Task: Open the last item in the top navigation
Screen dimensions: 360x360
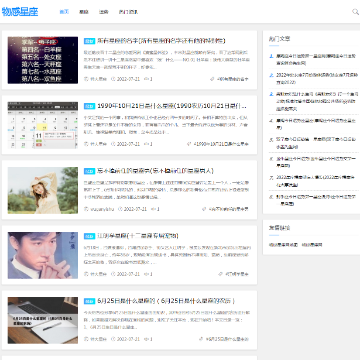Action: tap(128, 12)
